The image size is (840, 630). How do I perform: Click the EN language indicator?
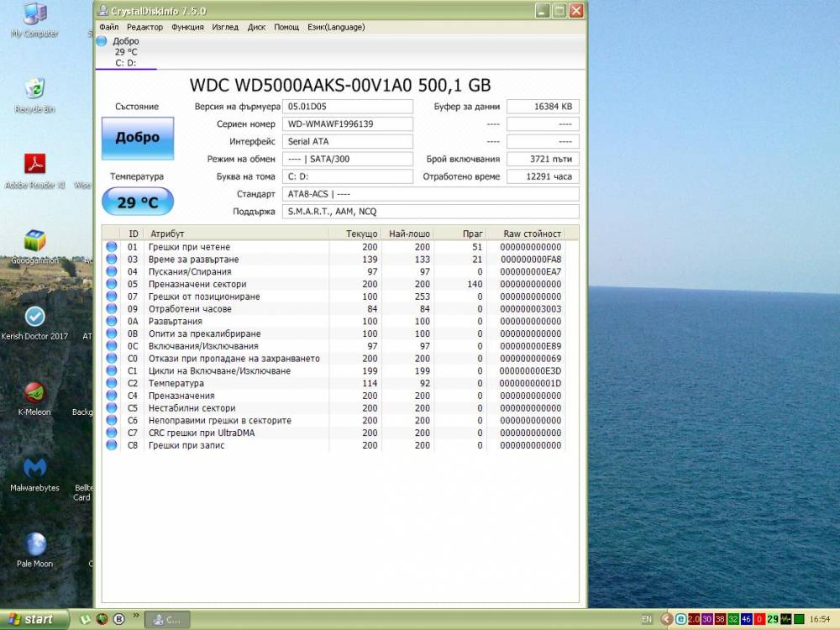647,619
